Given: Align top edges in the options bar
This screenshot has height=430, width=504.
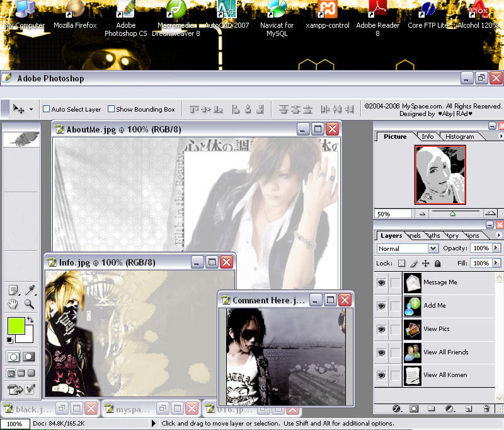Looking at the screenshot, I should coord(195,110).
